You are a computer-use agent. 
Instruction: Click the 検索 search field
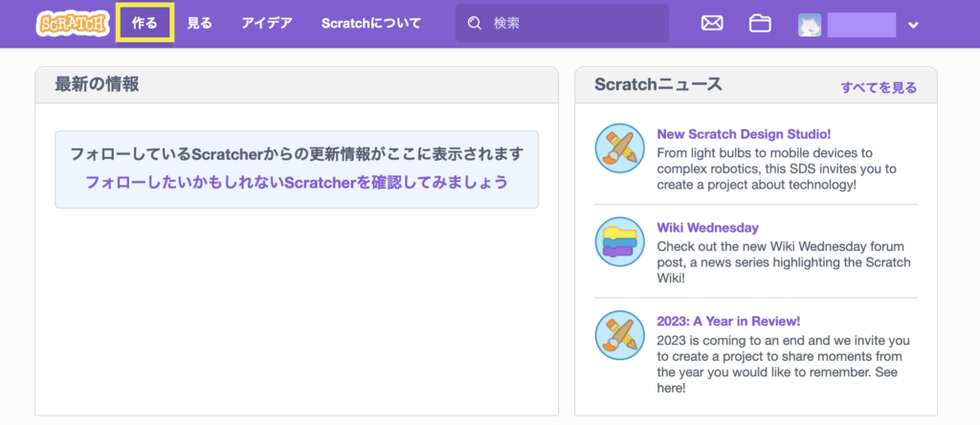[x=562, y=24]
